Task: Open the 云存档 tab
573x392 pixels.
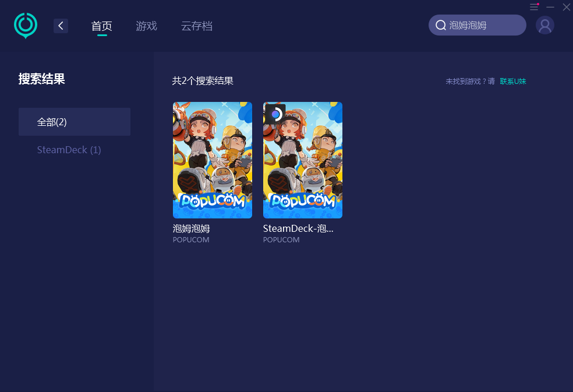Action: [x=197, y=26]
